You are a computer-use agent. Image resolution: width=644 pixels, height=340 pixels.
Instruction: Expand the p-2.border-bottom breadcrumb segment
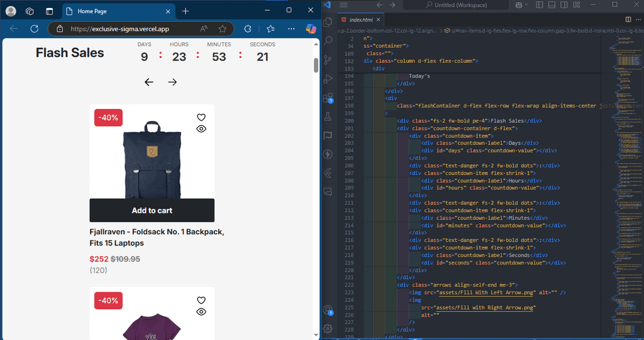(387, 31)
